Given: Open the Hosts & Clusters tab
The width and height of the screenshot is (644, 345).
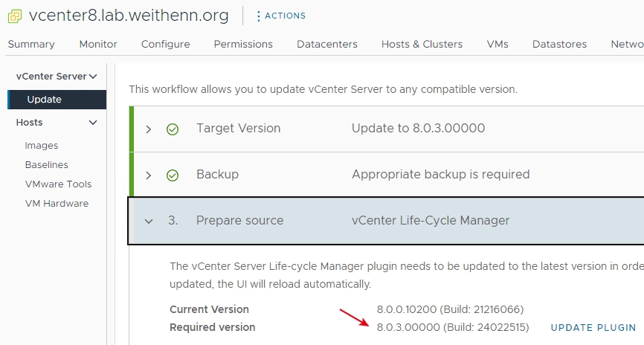Looking at the screenshot, I should [422, 44].
